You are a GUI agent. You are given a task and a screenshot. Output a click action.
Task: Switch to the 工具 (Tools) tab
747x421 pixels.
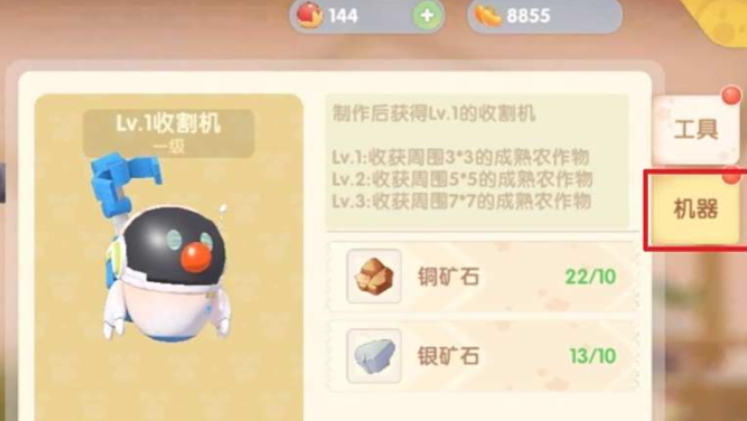pyautogui.click(x=696, y=130)
